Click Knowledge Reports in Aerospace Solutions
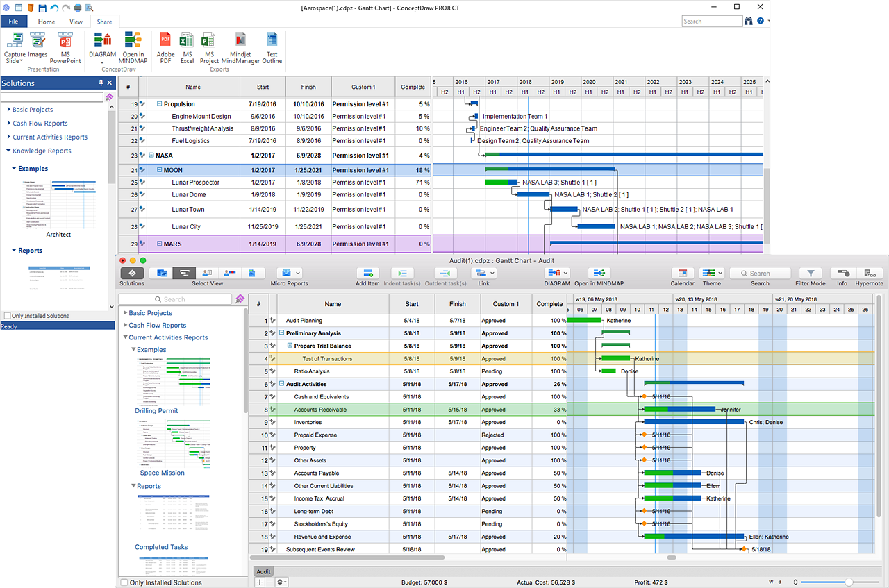889x588 pixels. pos(42,151)
